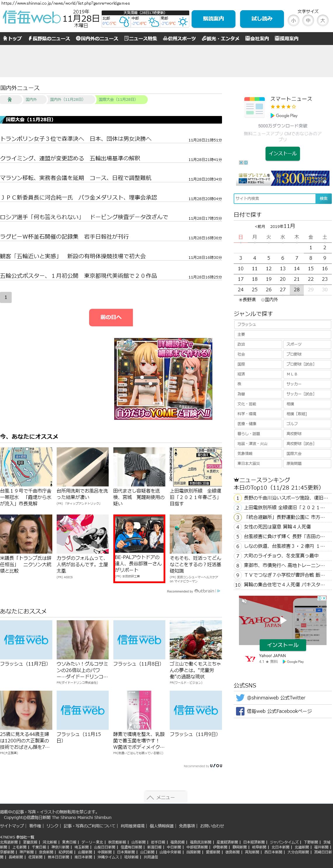Click the home icon in the breadcrumb
The height and width of the screenshot is (868, 333).
pos(10,99)
